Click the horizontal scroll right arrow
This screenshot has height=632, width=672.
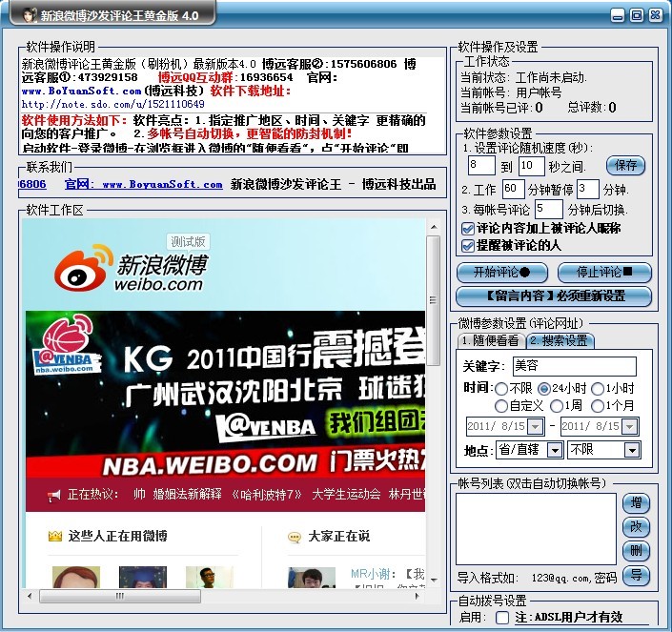tap(417, 596)
